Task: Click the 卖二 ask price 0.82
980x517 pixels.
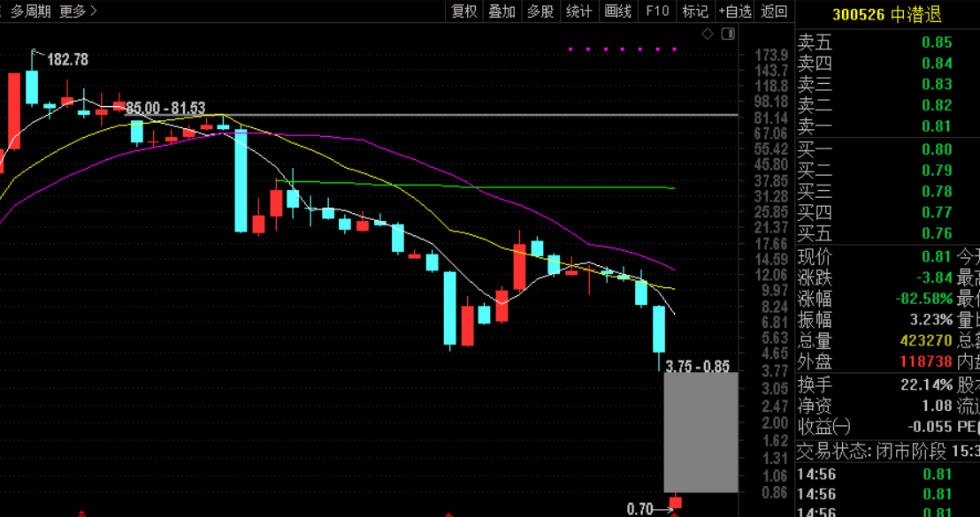Action: point(937,105)
